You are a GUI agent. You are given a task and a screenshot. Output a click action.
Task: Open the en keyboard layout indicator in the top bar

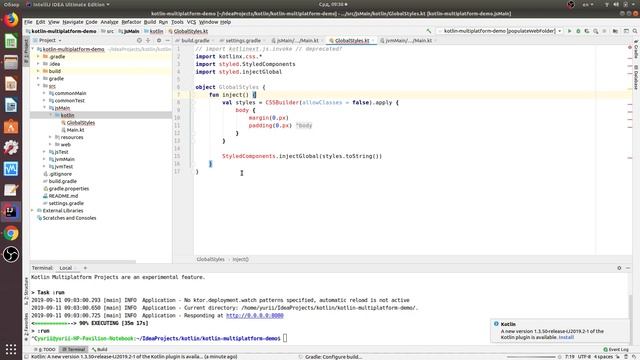tap(588, 4)
